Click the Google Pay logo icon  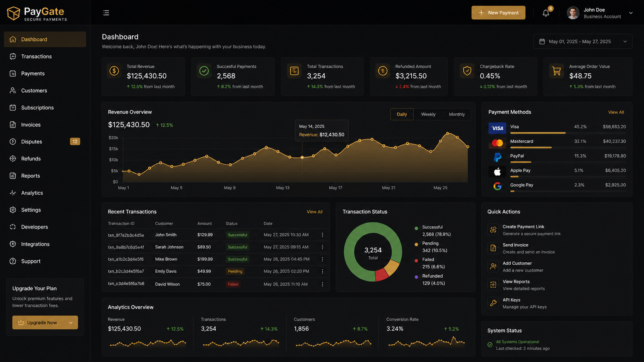[x=497, y=186]
